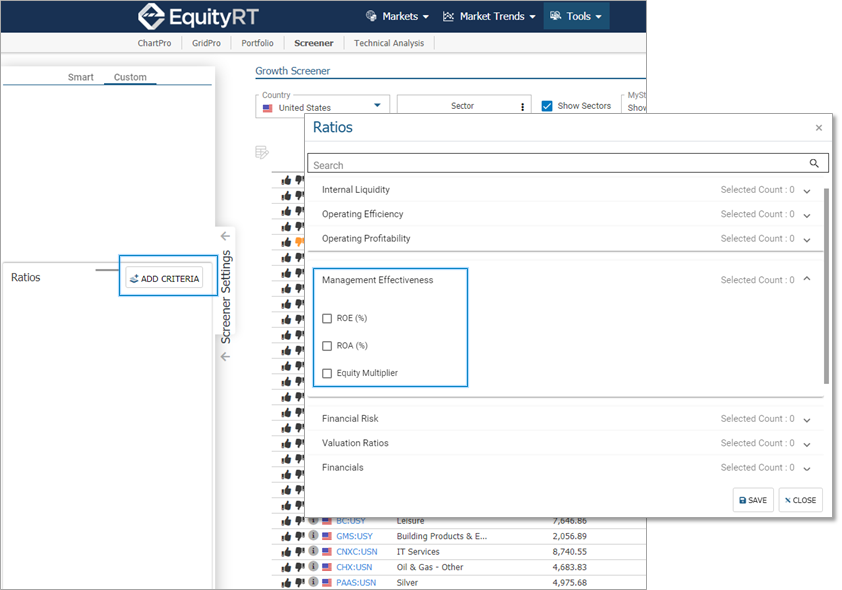Click the IT Services sector cell
This screenshot has height=590, width=842.
coord(418,551)
